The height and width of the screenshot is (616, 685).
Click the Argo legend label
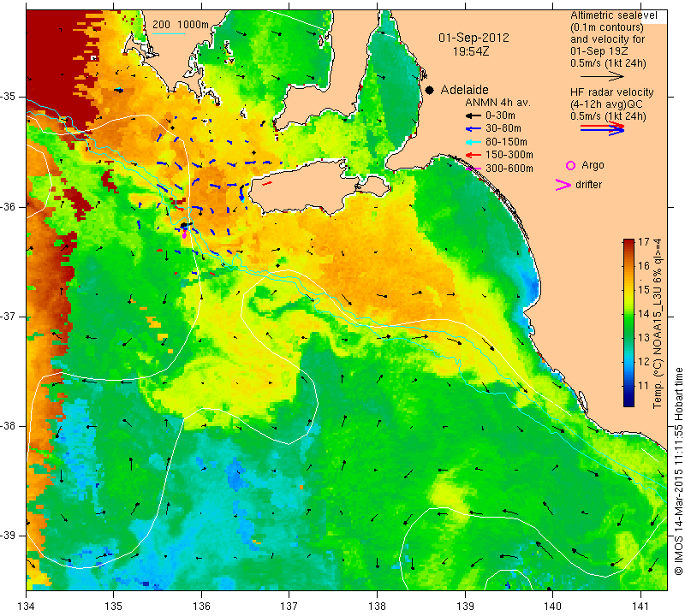point(593,165)
